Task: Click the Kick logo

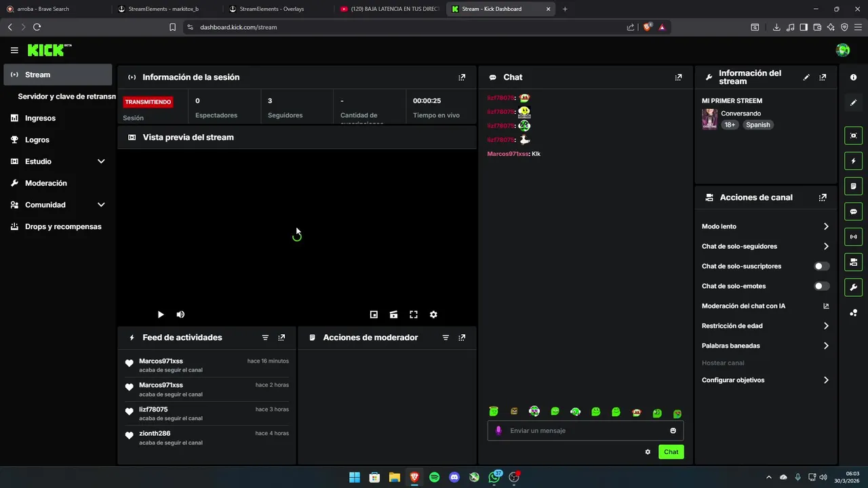Action: click(49, 50)
